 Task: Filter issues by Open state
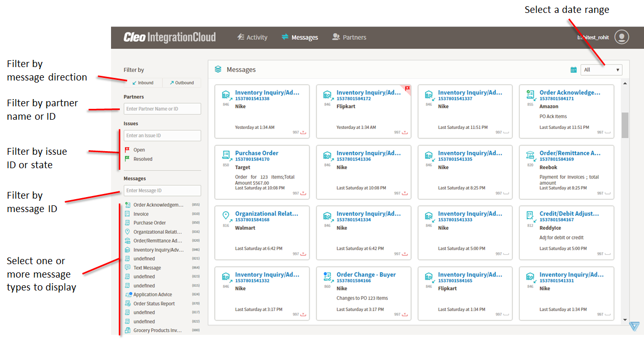[x=139, y=150]
